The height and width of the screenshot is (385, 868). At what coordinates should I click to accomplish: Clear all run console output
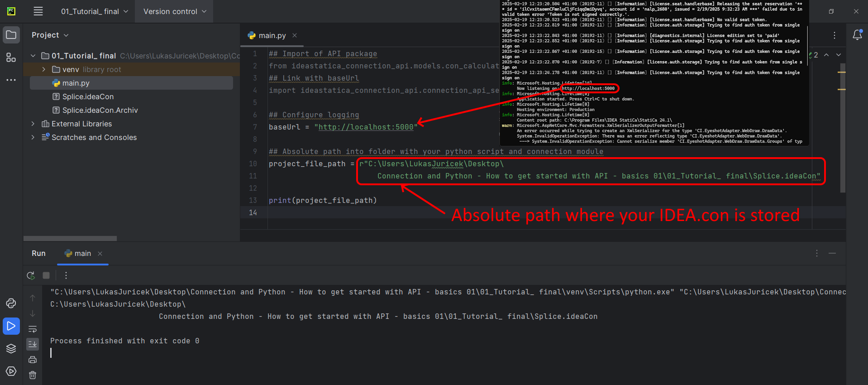(x=33, y=375)
